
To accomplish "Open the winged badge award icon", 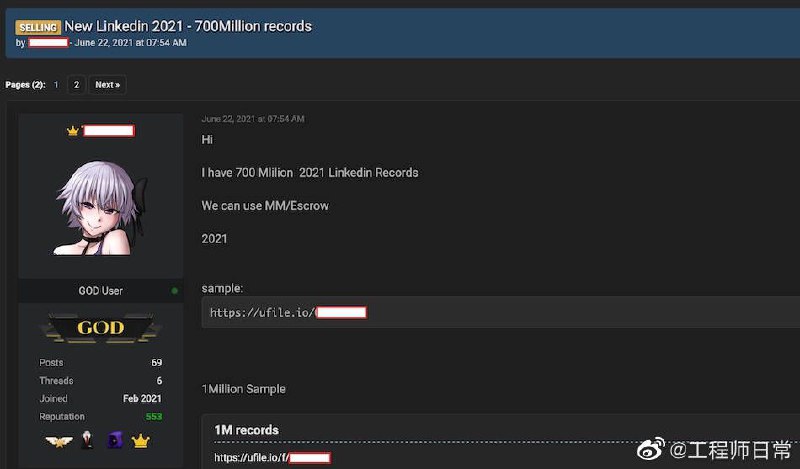I will coord(59,441).
